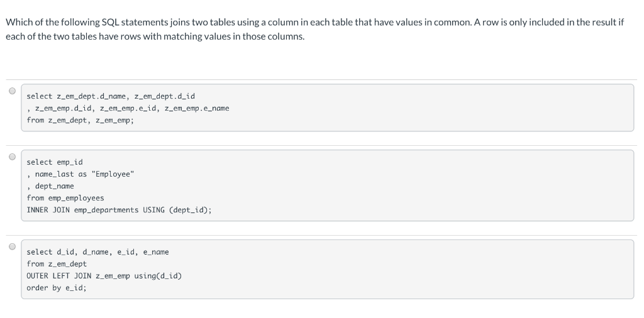This screenshot has width=644, height=318.
Task: Click the 'select emp_id' code line
Action: (x=55, y=162)
